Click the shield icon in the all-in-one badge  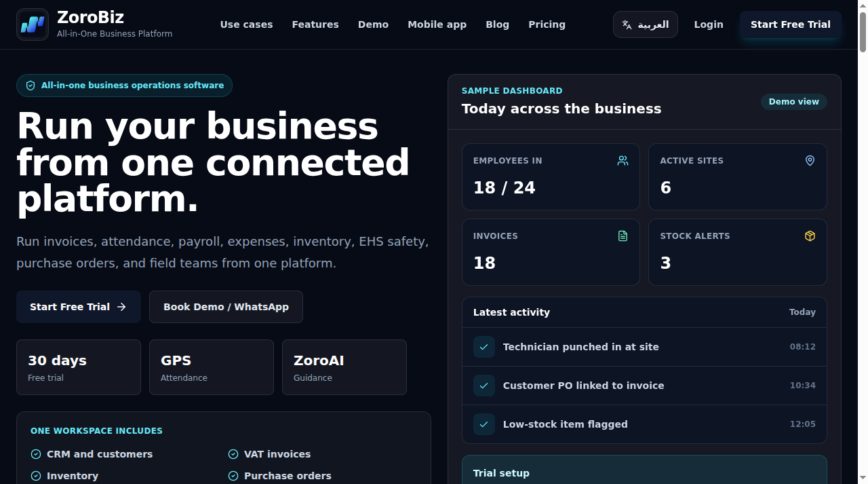point(31,86)
